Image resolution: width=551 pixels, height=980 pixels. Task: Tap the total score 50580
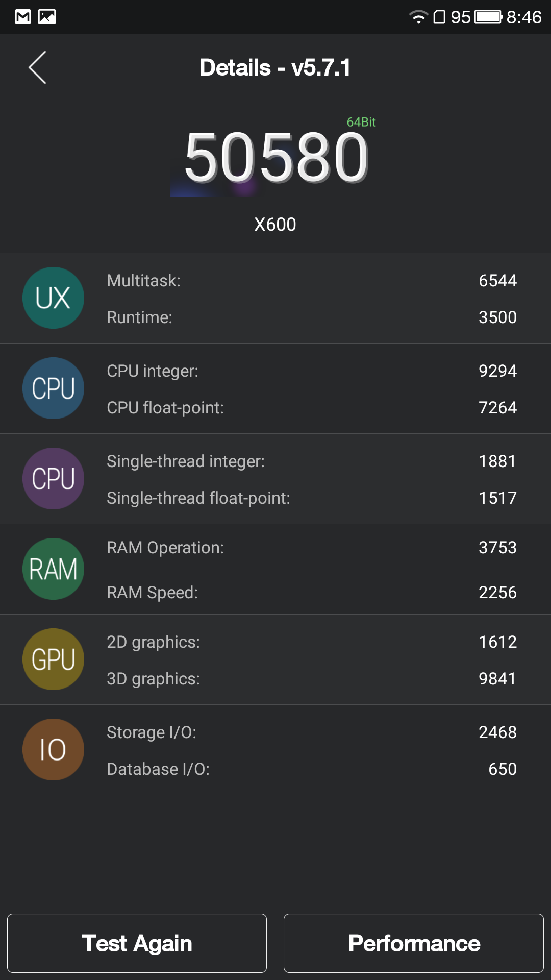(276, 157)
